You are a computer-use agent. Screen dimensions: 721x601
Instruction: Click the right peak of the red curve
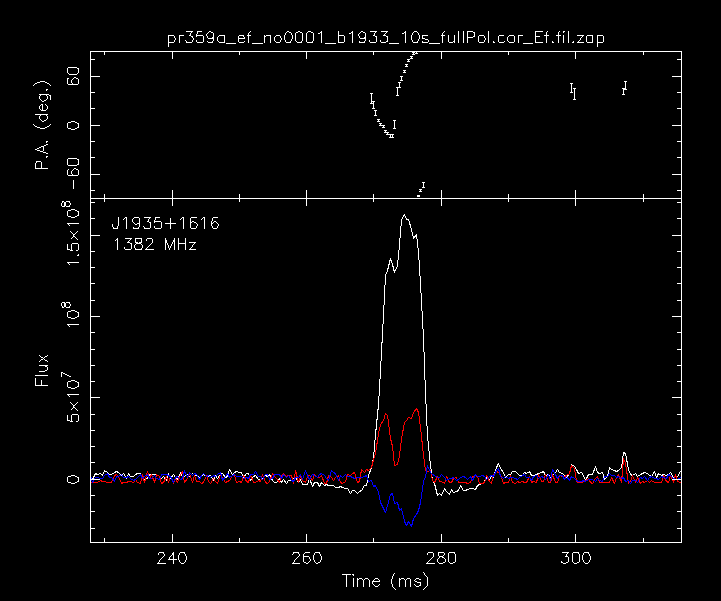[x=416, y=408]
